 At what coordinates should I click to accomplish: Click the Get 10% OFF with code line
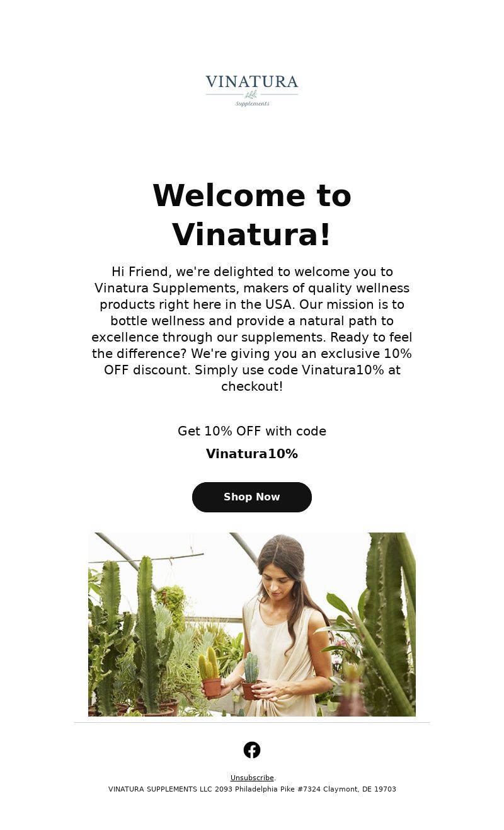tap(252, 431)
